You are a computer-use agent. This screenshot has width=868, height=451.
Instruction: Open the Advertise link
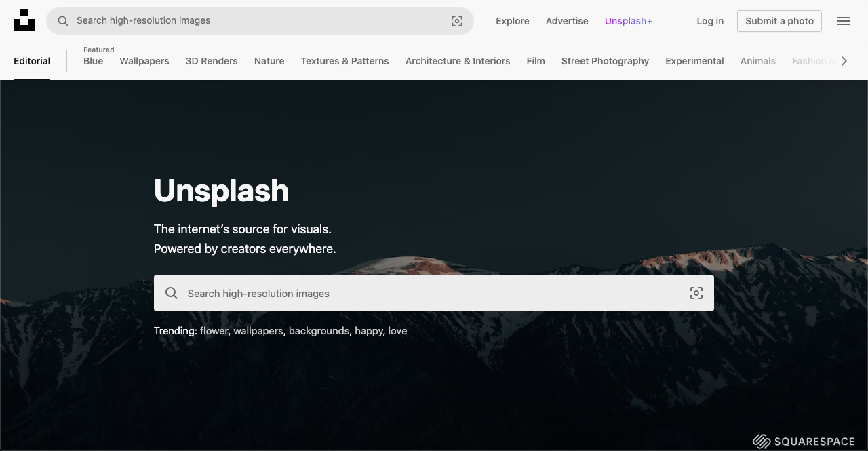point(567,21)
